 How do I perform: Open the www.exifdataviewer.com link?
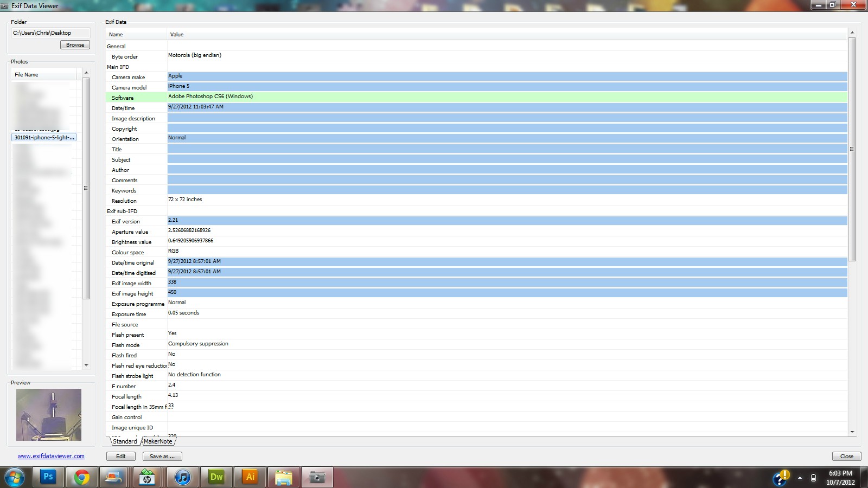[51, 456]
